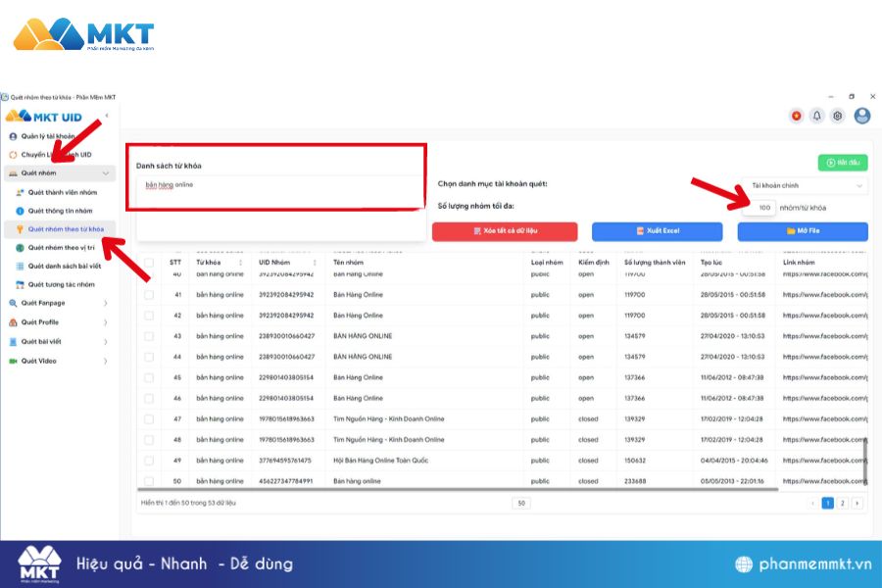Screen dimensions: 882x588
Task: Click the Vietnam flag language icon
Action: pos(796,116)
